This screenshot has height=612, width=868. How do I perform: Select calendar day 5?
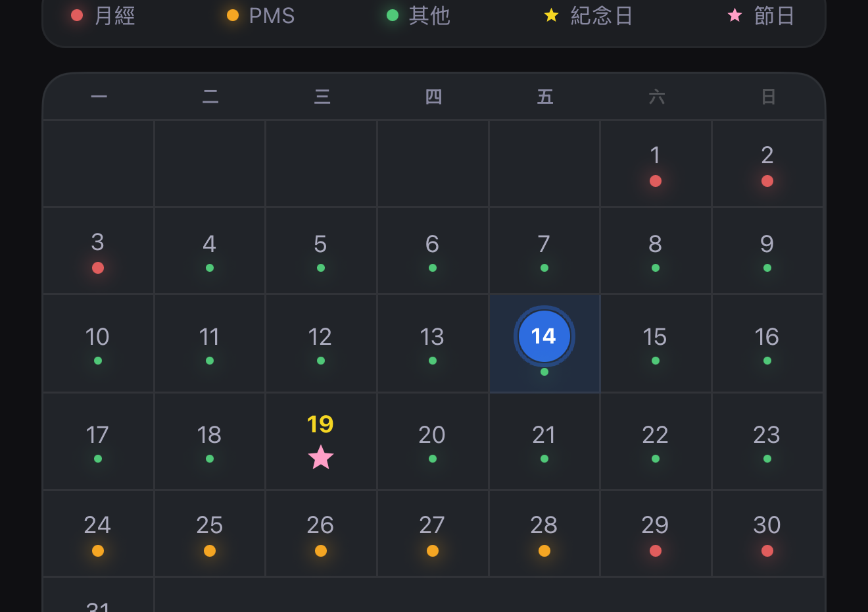pos(321,250)
